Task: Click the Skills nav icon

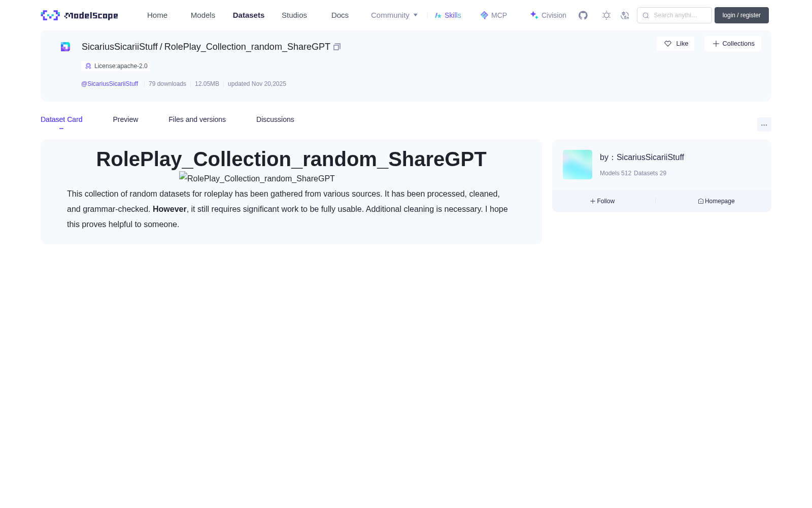Action: (x=438, y=15)
